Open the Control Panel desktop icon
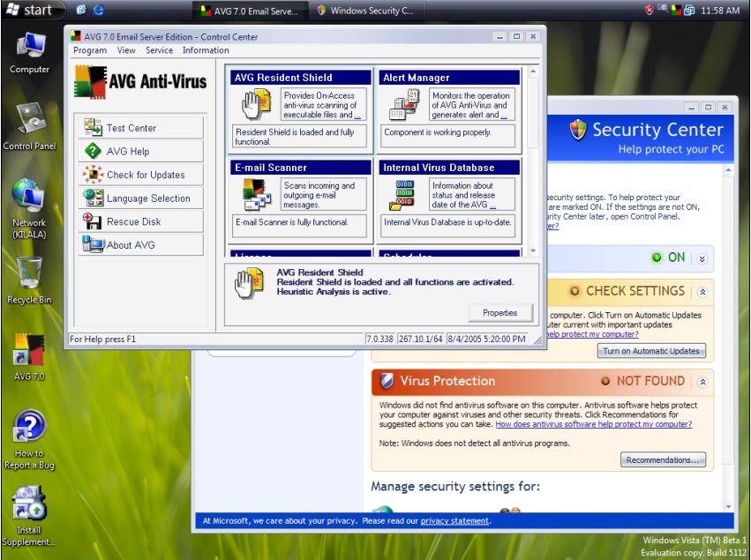Viewport: 751px width, 560px height. [x=30, y=126]
